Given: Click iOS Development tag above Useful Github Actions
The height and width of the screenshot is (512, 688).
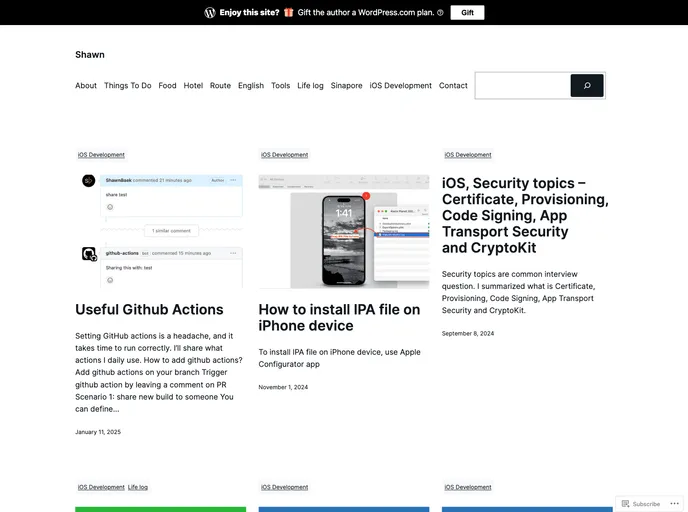Looking at the screenshot, I should point(101,155).
